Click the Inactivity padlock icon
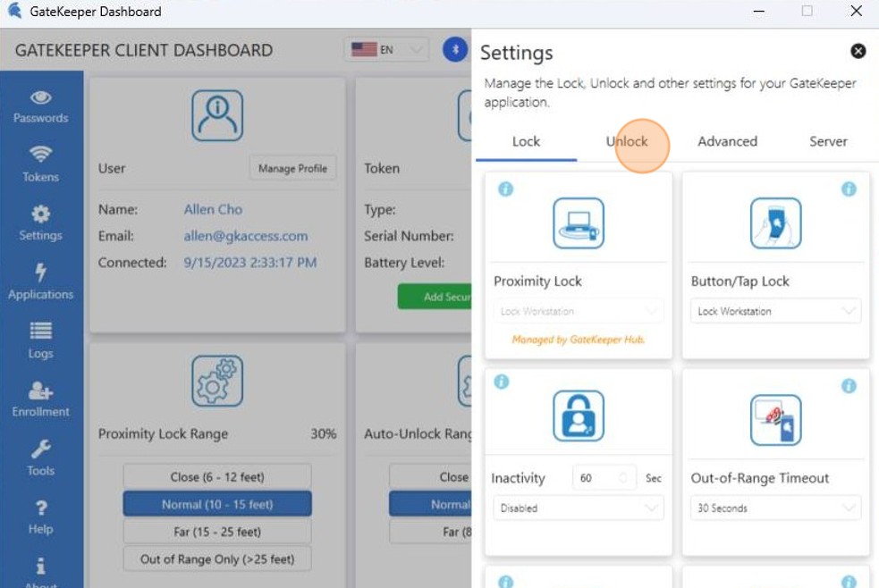 tap(579, 416)
